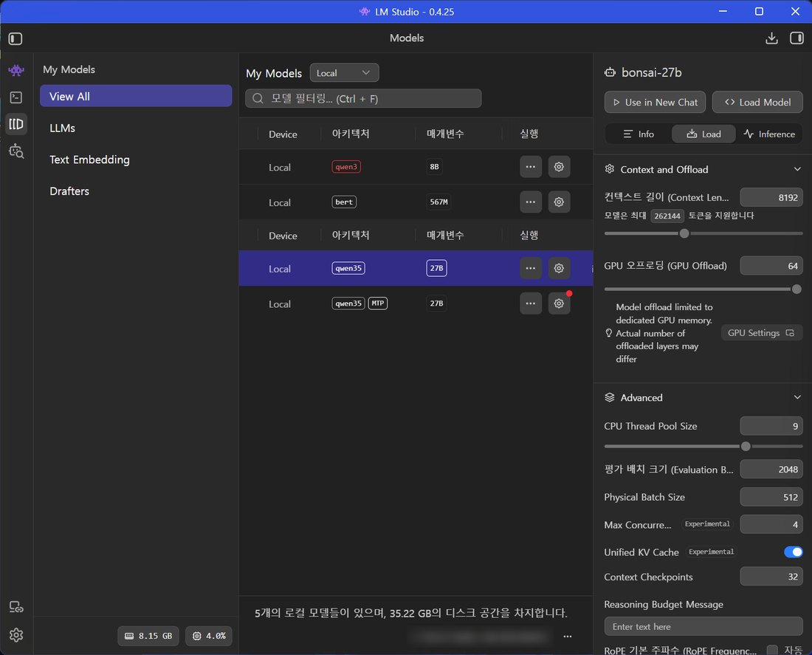
Task: Click the ellipsis beside disk usage footer
Action: click(x=568, y=637)
